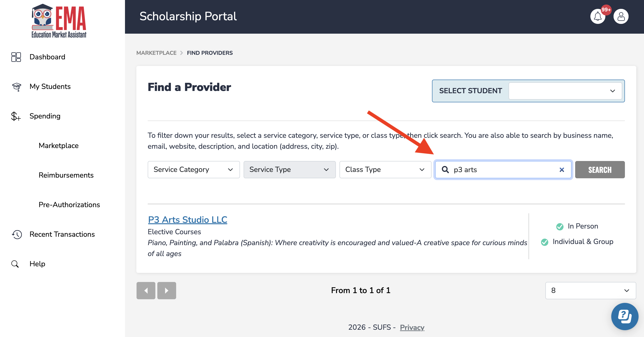Viewport: 644px width, 337px height.
Task: Open the Privacy link in footer
Action: 412,327
